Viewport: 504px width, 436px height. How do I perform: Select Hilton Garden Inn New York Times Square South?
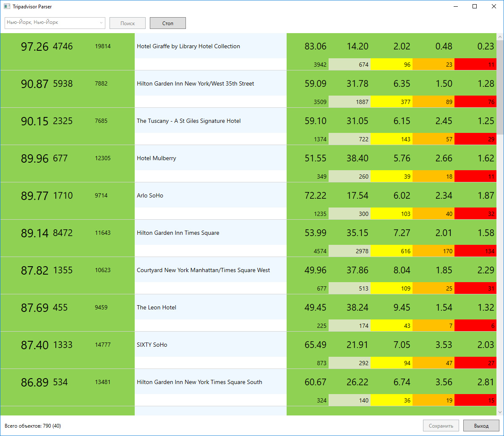199,382
